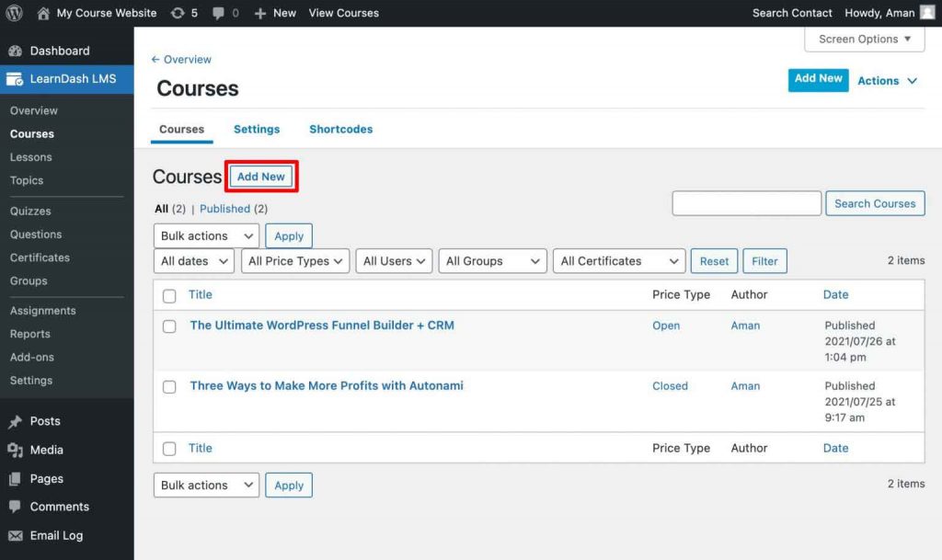Open The Ultimate WordPress Funnel Builder + CRM course
Screen dimensions: 942x560
point(322,326)
